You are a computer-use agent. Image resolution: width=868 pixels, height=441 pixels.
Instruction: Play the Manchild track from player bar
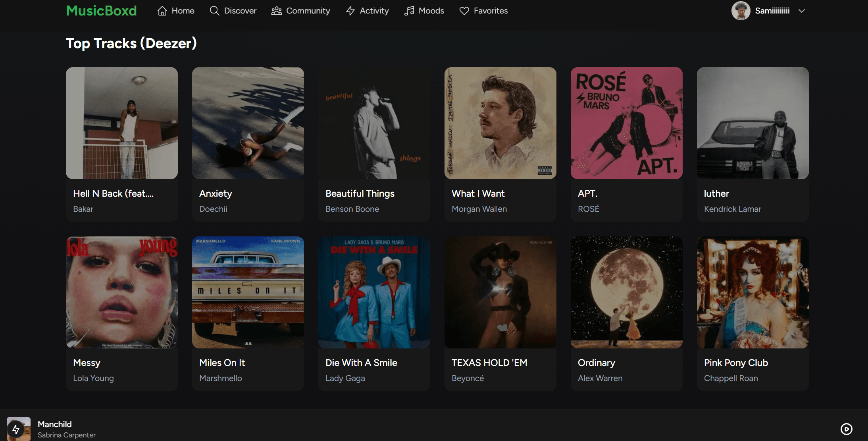point(846,429)
